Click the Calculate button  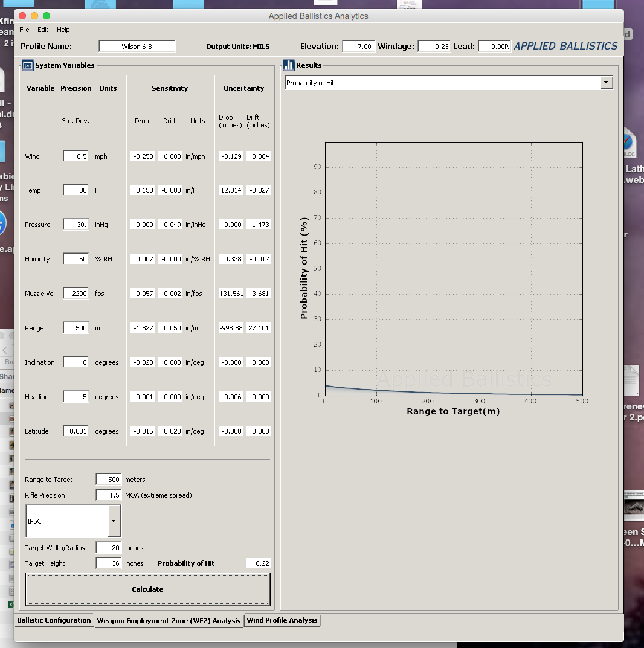[x=147, y=589]
